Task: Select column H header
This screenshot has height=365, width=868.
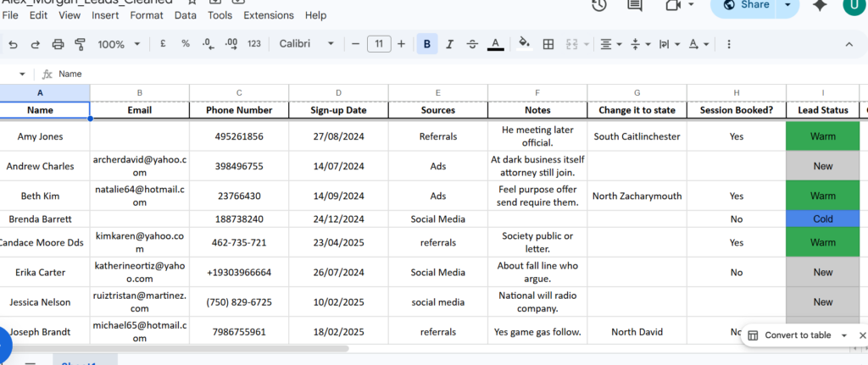Action: tap(737, 93)
